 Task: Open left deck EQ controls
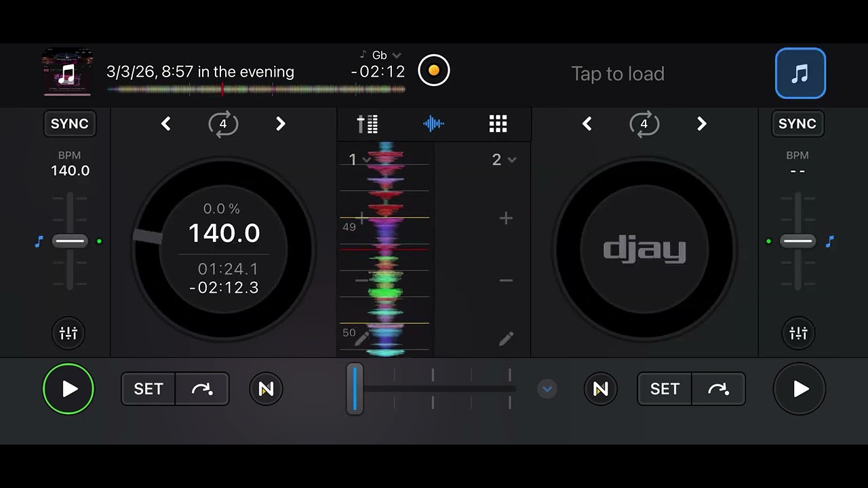(68, 333)
